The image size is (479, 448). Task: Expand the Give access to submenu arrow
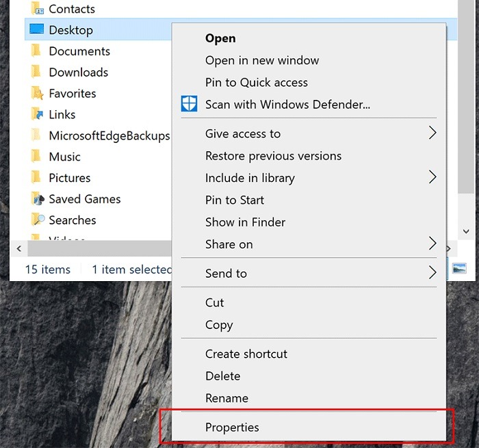(432, 133)
